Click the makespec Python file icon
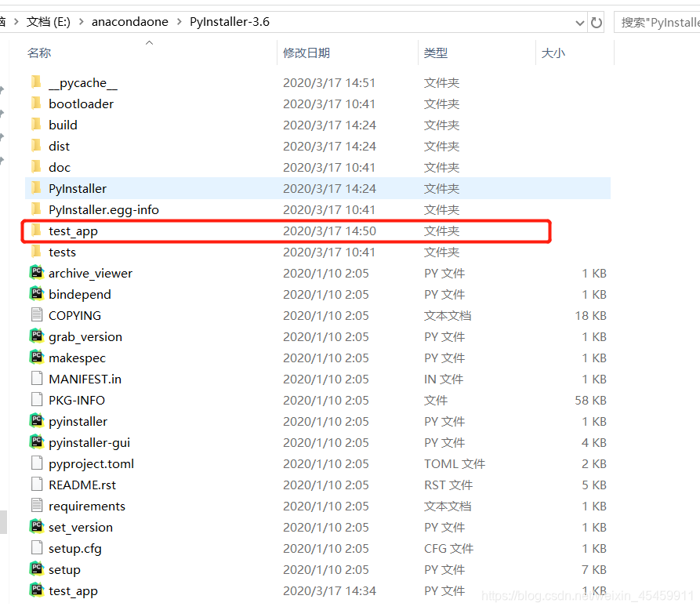The image size is (700, 610). tap(37, 358)
